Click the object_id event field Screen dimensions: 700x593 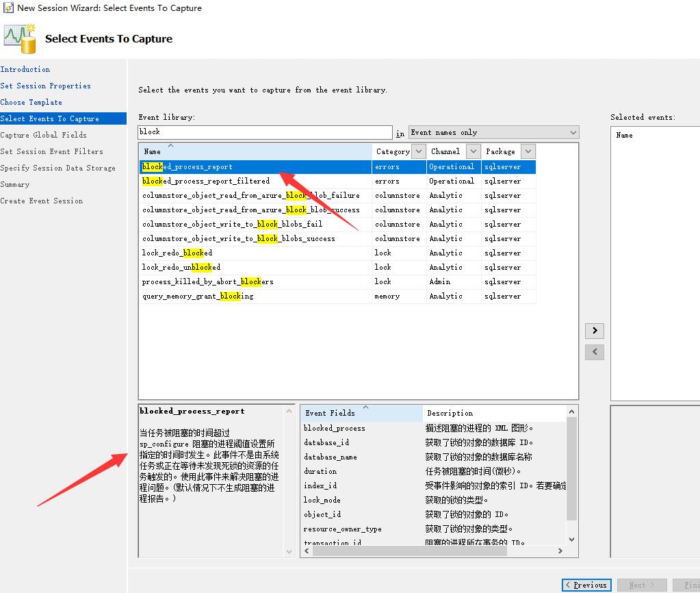322,514
